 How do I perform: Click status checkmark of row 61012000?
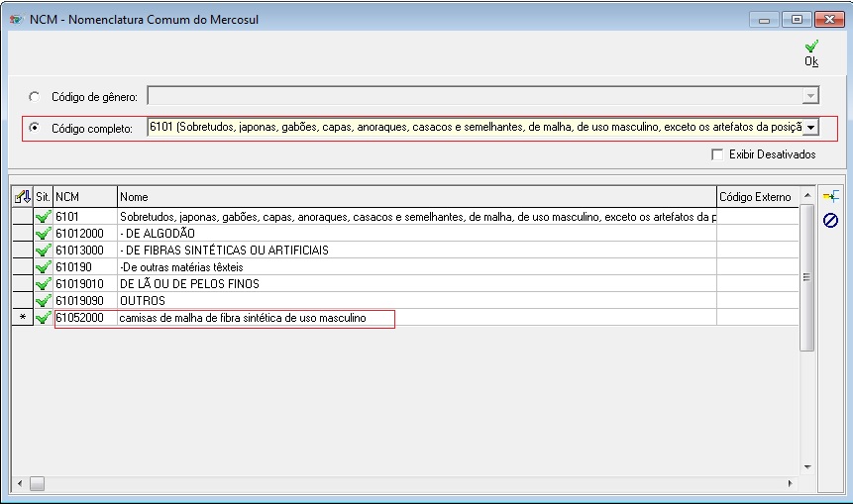(43, 233)
